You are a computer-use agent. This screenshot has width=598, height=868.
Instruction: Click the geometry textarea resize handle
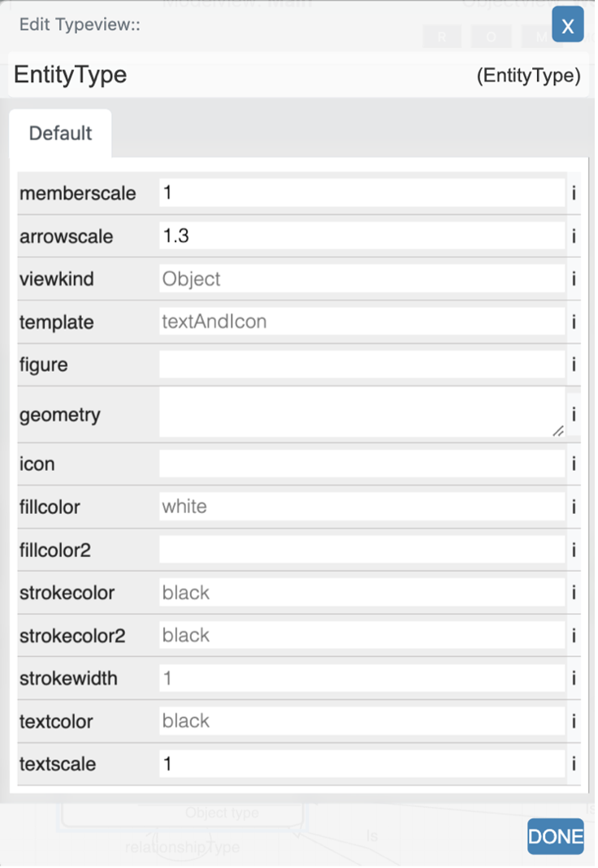click(558, 430)
